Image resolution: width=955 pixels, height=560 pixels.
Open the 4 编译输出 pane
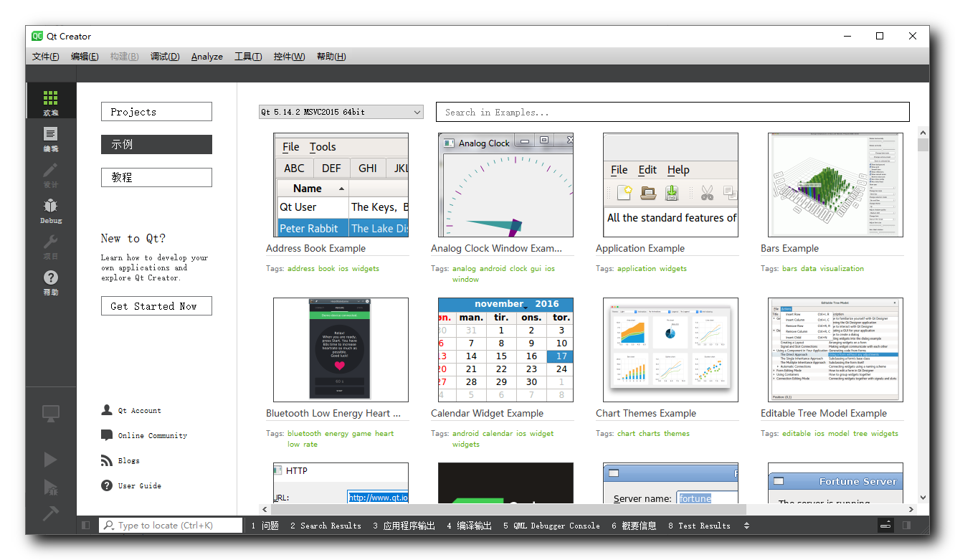click(x=469, y=526)
